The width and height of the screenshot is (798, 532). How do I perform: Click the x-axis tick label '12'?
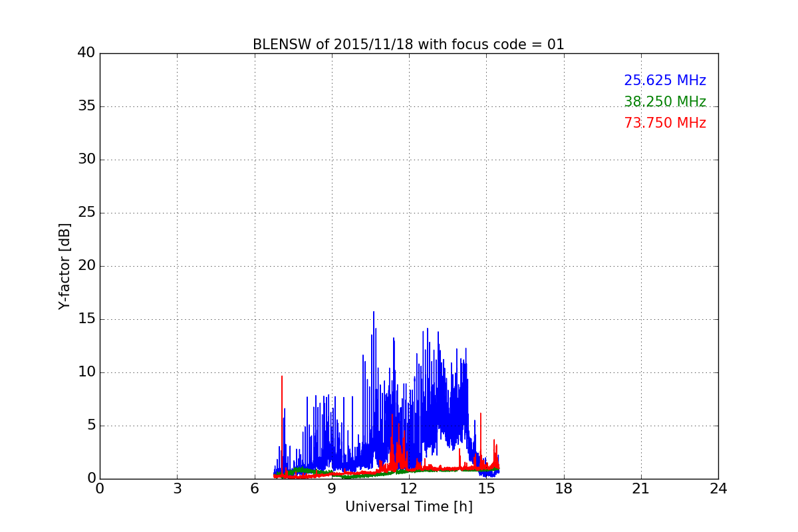pyautogui.click(x=409, y=489)
